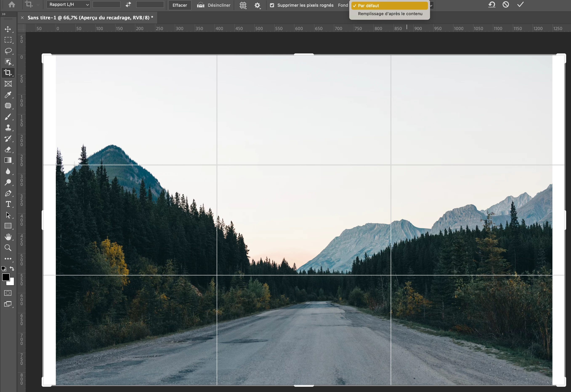Click the Effacer button
The image size is (571, 392).
coord(180,5)
